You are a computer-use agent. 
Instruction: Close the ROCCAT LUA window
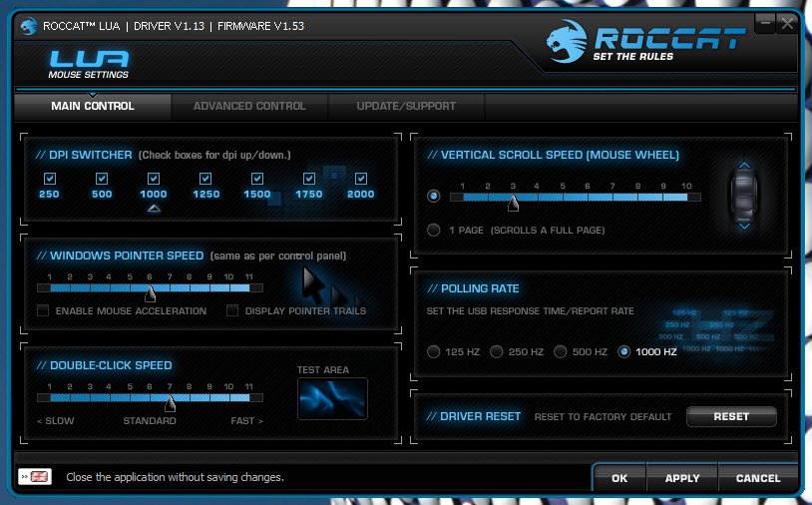pyautogui.click(x=788, y=23)
